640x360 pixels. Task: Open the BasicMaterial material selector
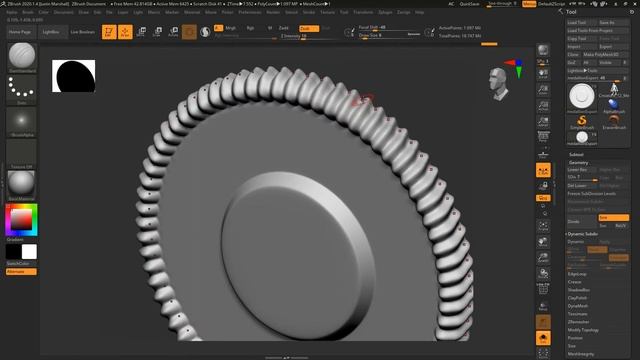22,186
